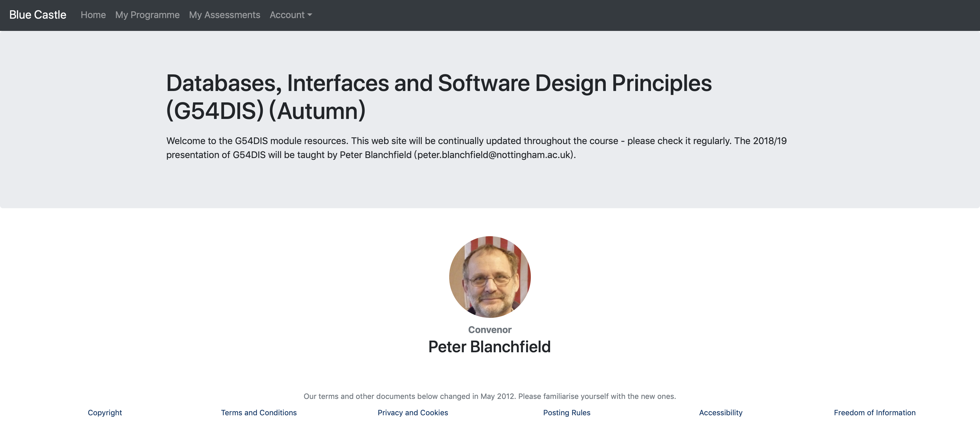Screen dimensions: 980x445
Task: Click the G54DIS module title heading
Action: click(439, 83)
